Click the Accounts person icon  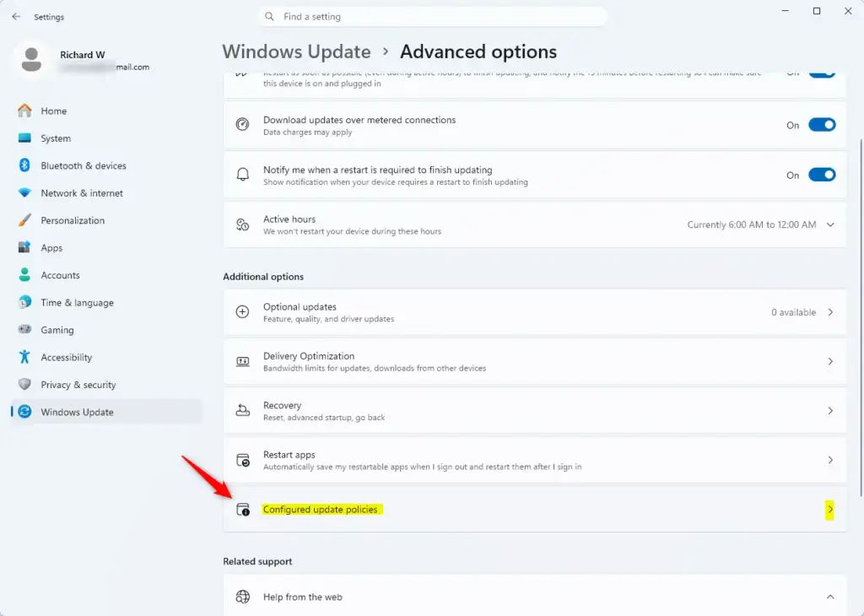click(x=24, y=275)
